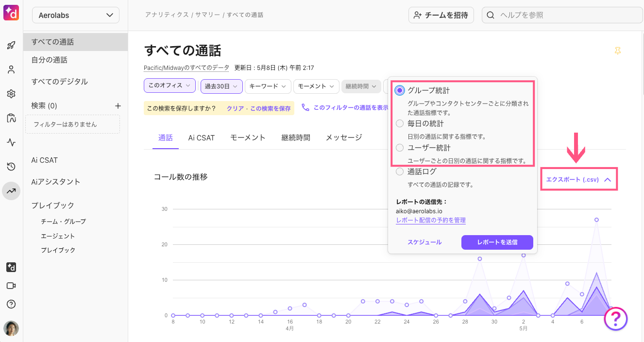
Task: Switch to the モーメント tab
Action: click(x=248, y=138)
